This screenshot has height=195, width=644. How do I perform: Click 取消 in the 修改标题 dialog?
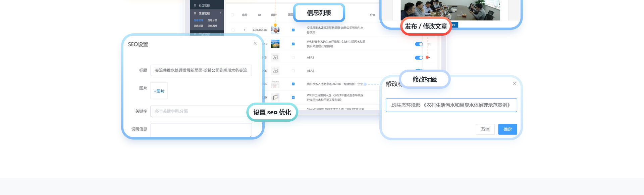click(485, 129)
